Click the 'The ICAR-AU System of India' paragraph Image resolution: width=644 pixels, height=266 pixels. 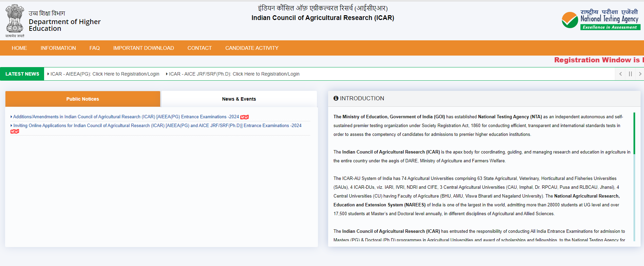point(476,196)
